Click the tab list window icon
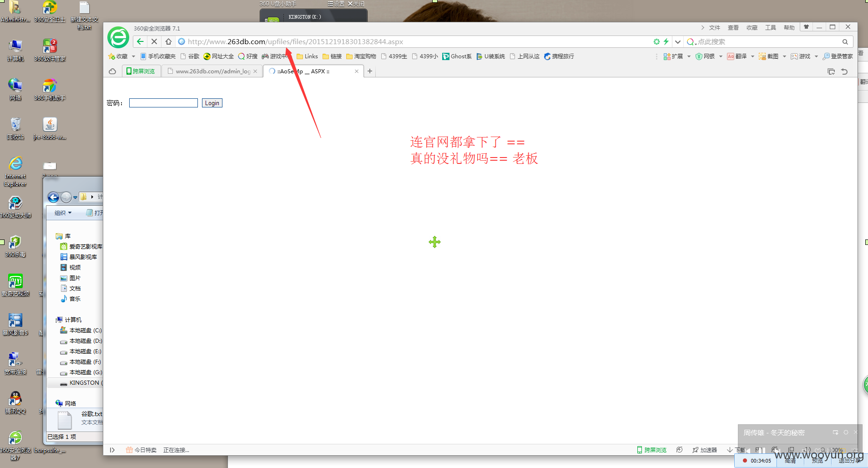The height and width of the screenshot is (468, 868). [x=831, y=71]
